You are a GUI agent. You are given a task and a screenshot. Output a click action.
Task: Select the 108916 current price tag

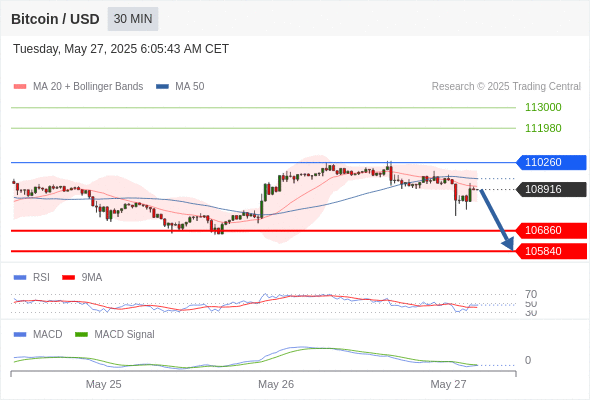click(x=551, y=189)
